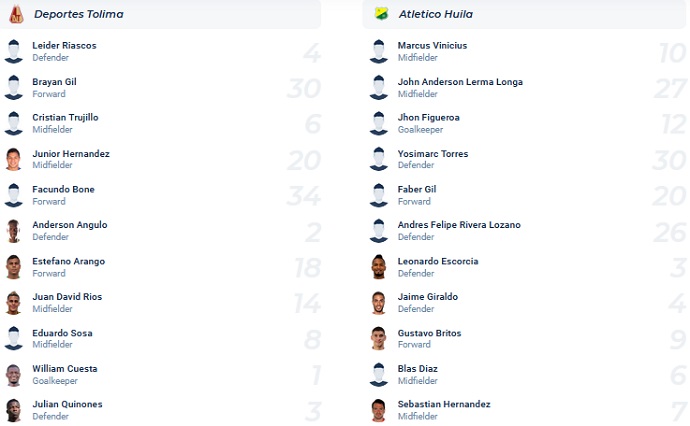
Task: Open Gustavo Britos's player photo
Action: 379,339
